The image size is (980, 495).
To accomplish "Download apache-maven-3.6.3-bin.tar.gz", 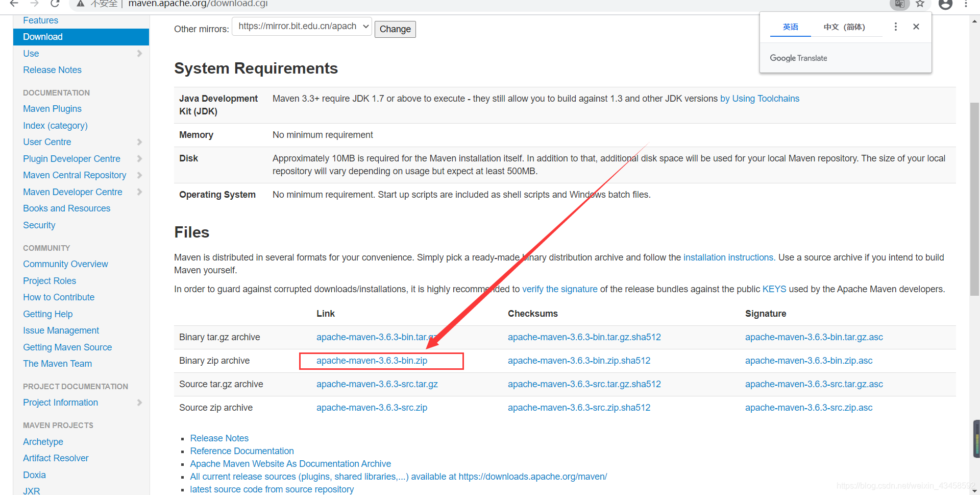I will click(x=377, y=337).
